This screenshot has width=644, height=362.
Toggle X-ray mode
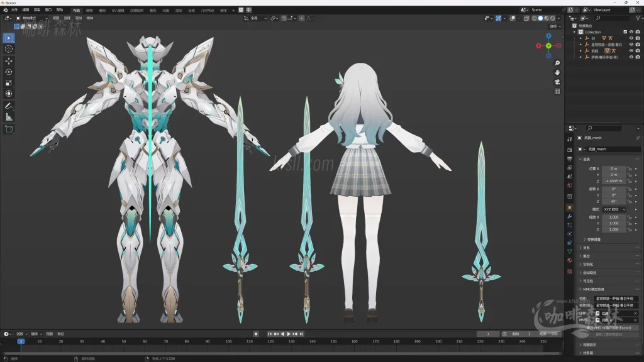pyautogui.click(x=526, y=18)
